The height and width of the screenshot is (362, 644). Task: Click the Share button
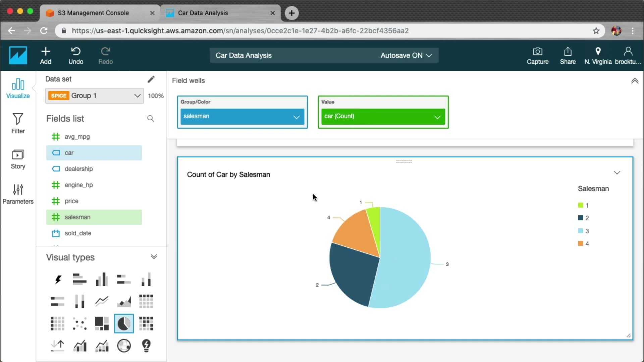pyautogui.click(x=568, y=55)
